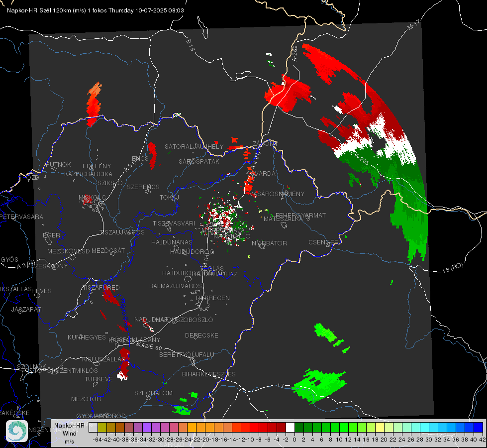Click the radar title text with date 10-07-2025

pos(96,10)
